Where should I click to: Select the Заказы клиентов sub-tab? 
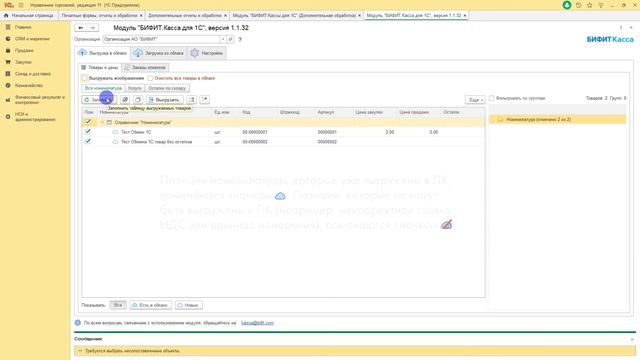145,67
